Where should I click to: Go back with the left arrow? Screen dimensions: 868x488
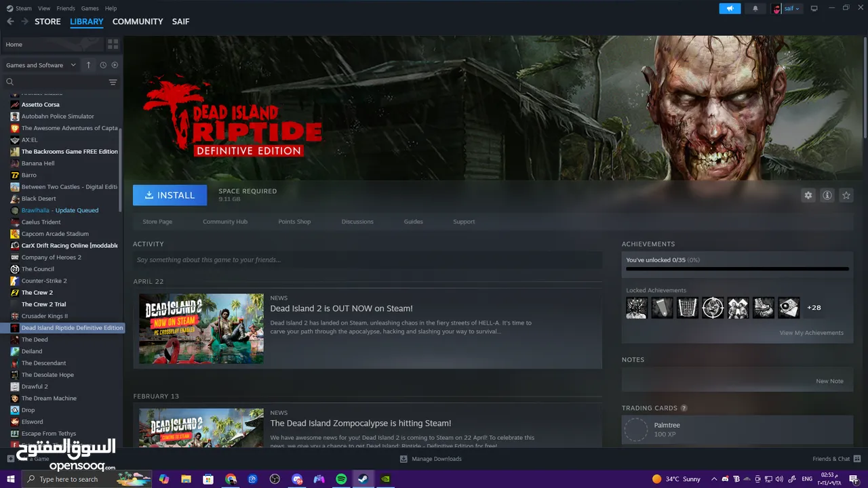pyautogui.click(x=10, y=22)
